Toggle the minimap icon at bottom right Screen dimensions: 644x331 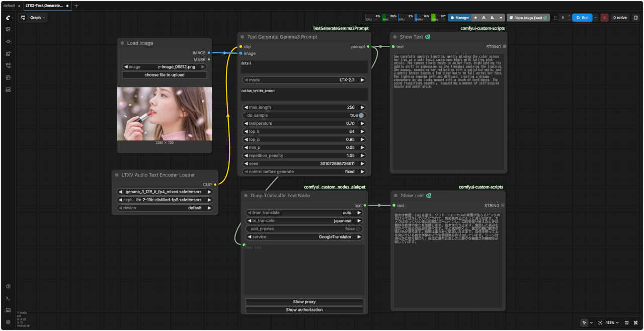click(626, 322)
